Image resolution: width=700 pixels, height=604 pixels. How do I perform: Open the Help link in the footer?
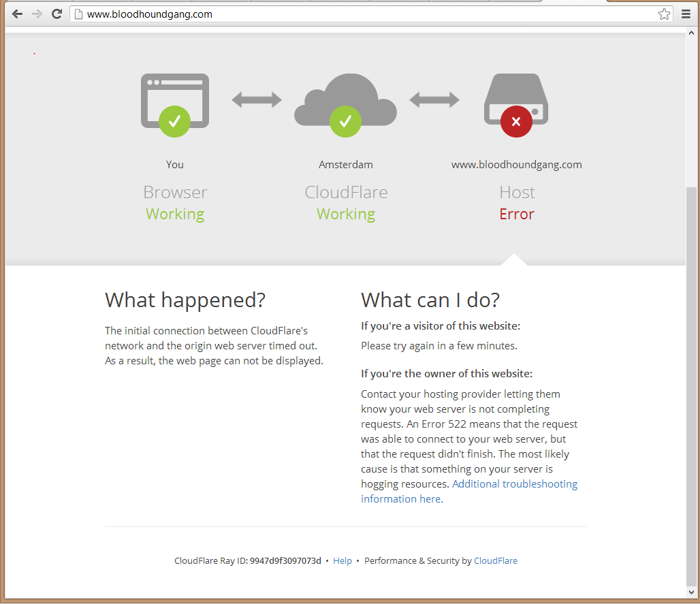pyautogui.click(x=343, y=560)
